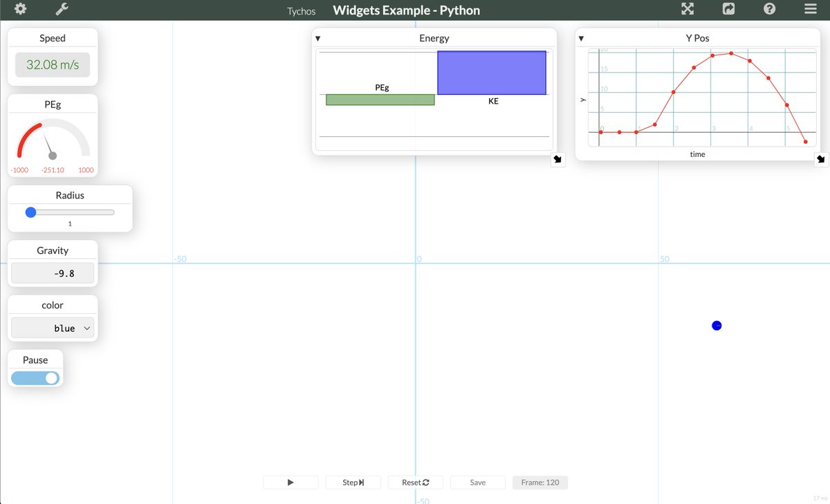Click the Widgets Example - Python title
Image resolution: width=830 pixels, height=504 pixels.
tap(406, 10)
